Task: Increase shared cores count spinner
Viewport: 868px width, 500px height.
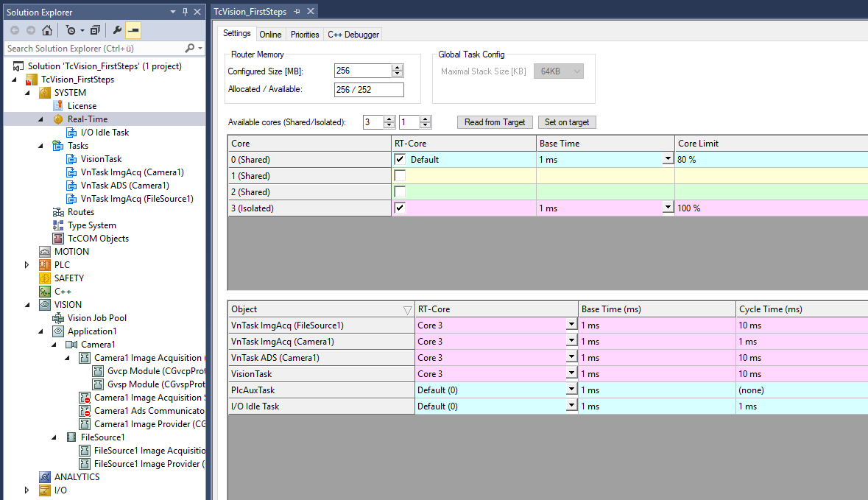Action: pos(389,119)
